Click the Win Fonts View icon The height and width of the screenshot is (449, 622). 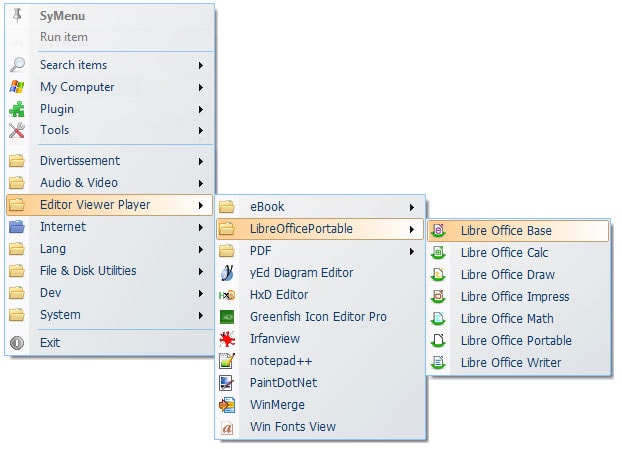point(227,428)
